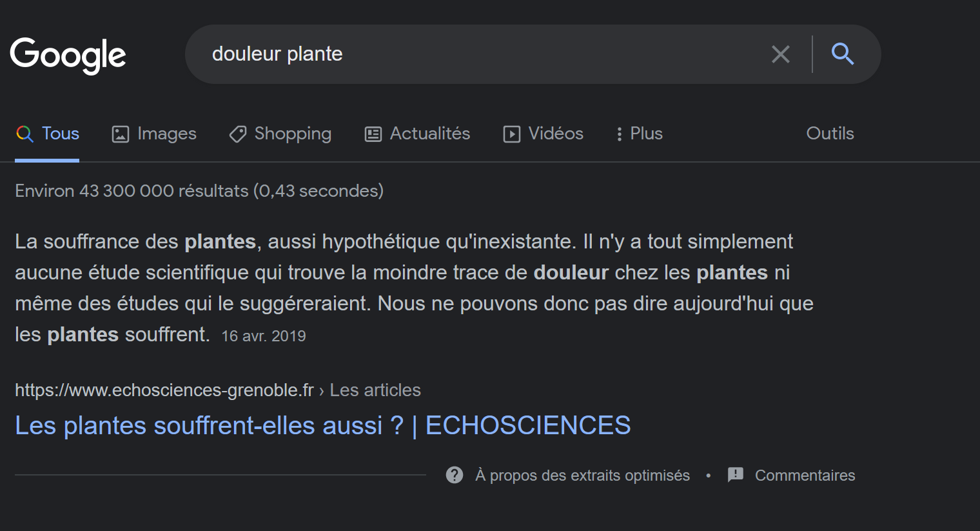Click the play icon beside Vidéos
Image resolution: width=980 pixels, height=531 pixels.
512,134
